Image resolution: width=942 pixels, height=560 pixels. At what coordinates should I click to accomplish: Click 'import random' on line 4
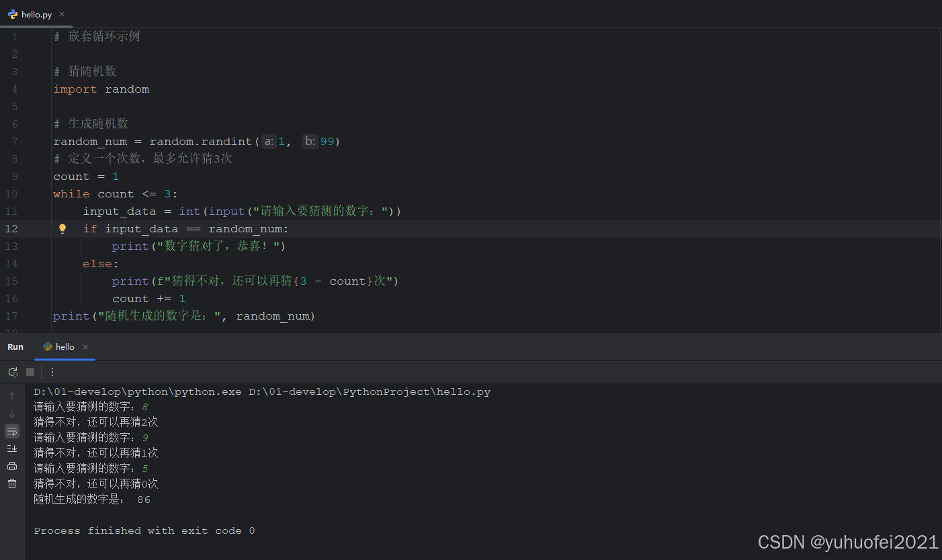[101, 89]
